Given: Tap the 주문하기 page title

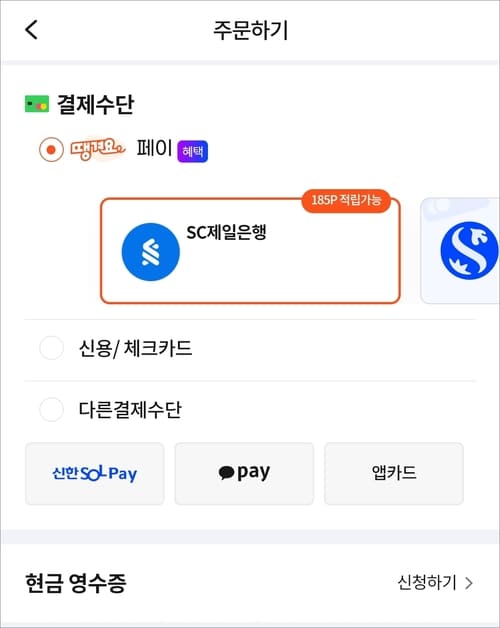Looking at the screenshot, I should [x=251, y=30].
